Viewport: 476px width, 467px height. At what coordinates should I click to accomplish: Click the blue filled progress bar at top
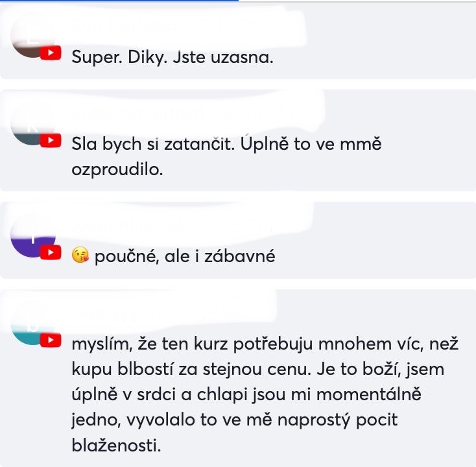tap(119, 1)
